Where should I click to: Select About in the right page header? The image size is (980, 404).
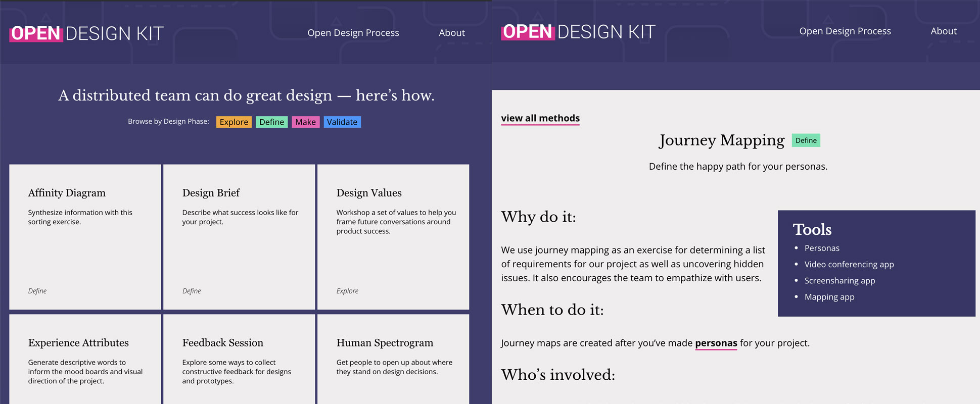click(x=943, y=31)
